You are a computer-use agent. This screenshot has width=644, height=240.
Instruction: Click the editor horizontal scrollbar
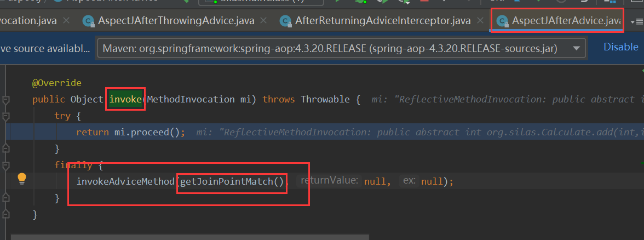[x=189, y=237]
